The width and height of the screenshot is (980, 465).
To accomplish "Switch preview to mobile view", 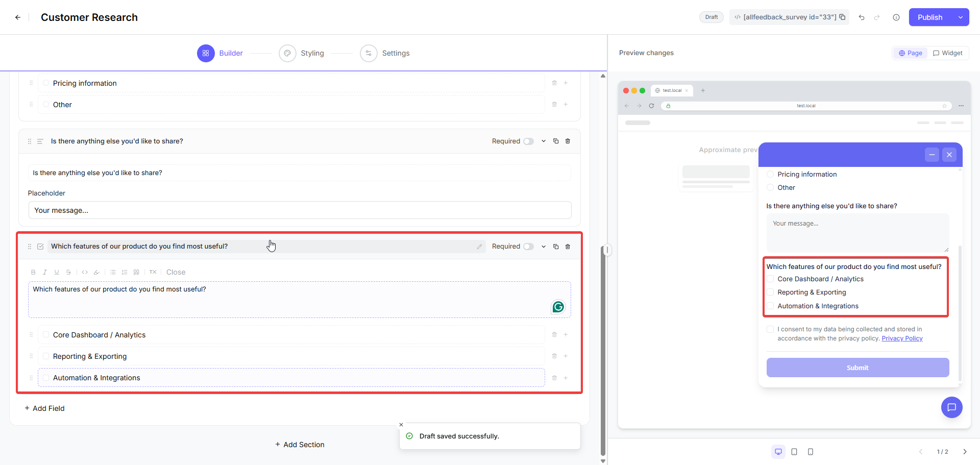I will click(811, 452).
